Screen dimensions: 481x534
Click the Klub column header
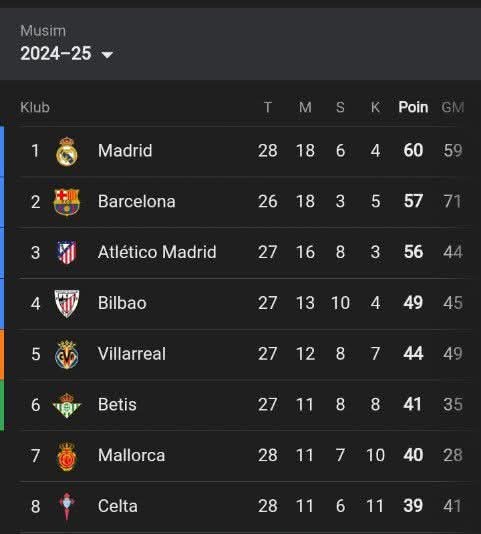point(35,107)
